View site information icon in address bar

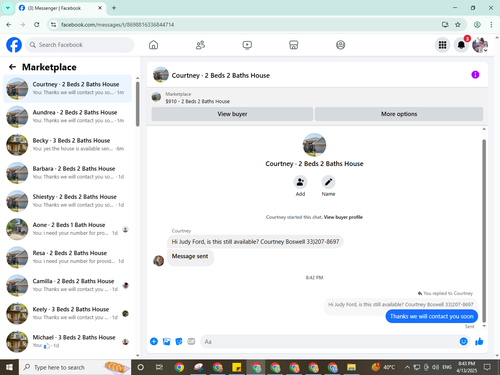(x=53, y=25)
